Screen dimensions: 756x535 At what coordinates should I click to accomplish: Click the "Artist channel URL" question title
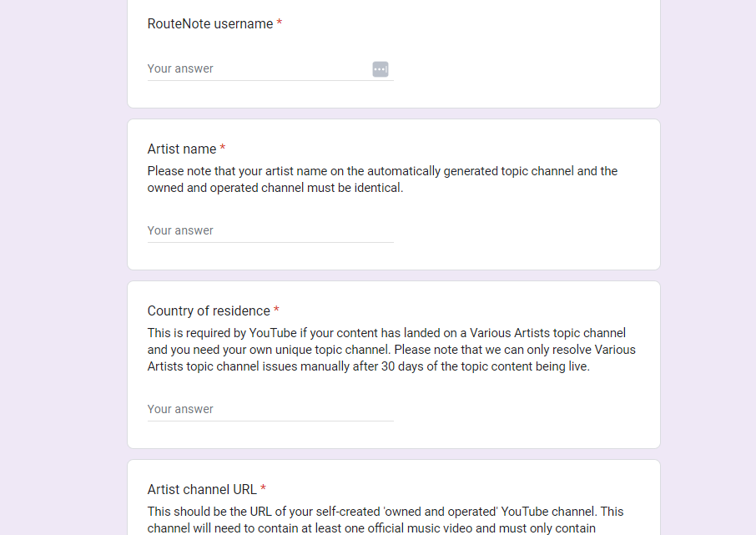[202, 490]
